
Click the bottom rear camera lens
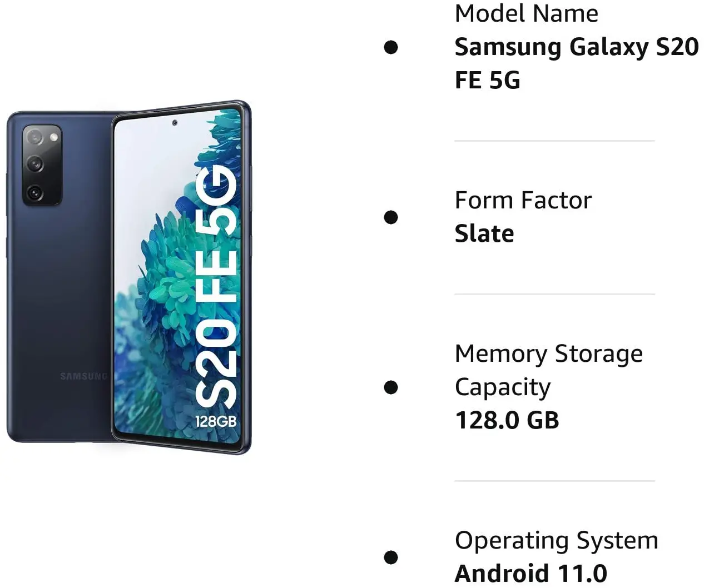(x=36, y=192)
